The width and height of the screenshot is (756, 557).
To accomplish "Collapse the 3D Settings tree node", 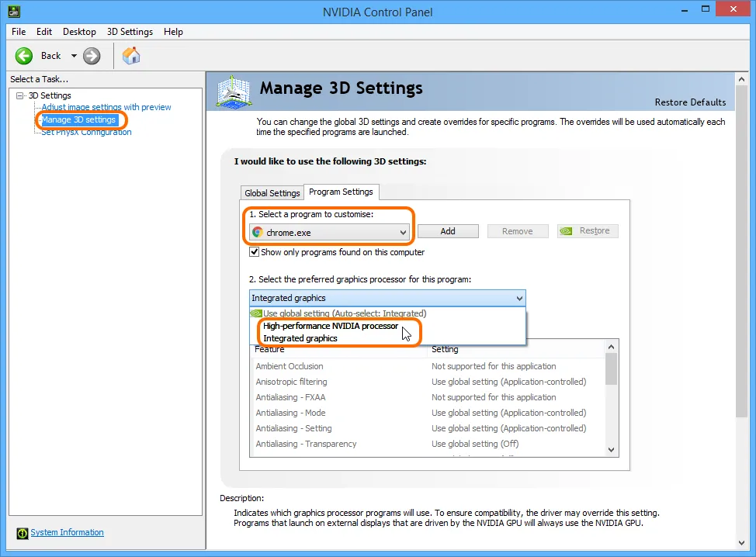I will pos(19,95).
